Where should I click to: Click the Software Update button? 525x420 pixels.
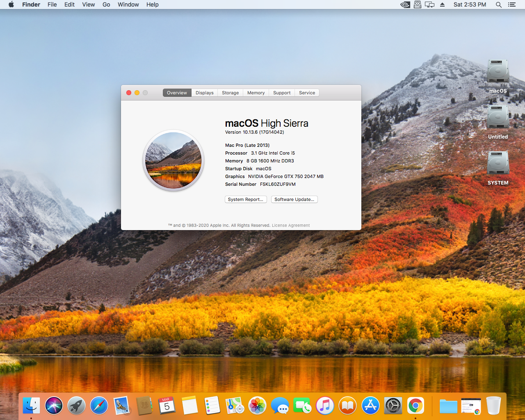coord(294,199)
